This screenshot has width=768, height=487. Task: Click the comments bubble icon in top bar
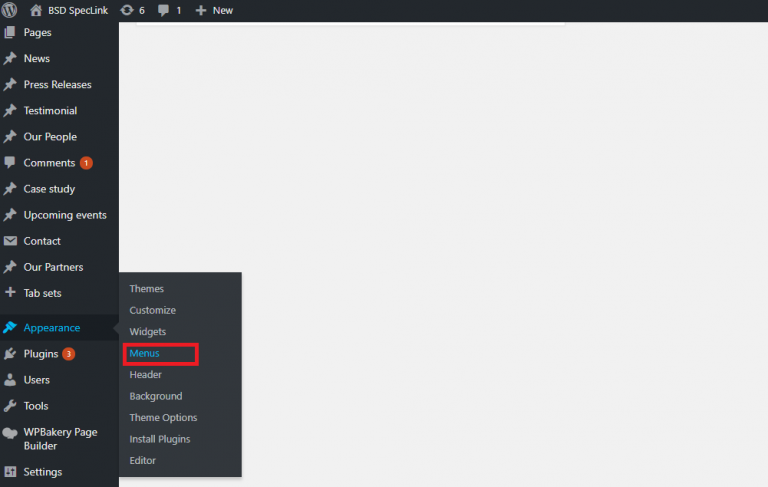(x=164, y=10)
